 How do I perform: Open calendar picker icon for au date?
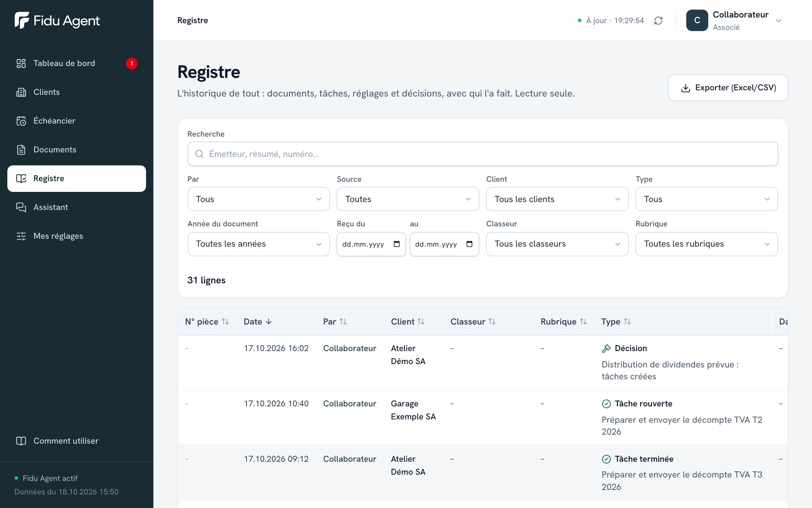pos(469,244)
